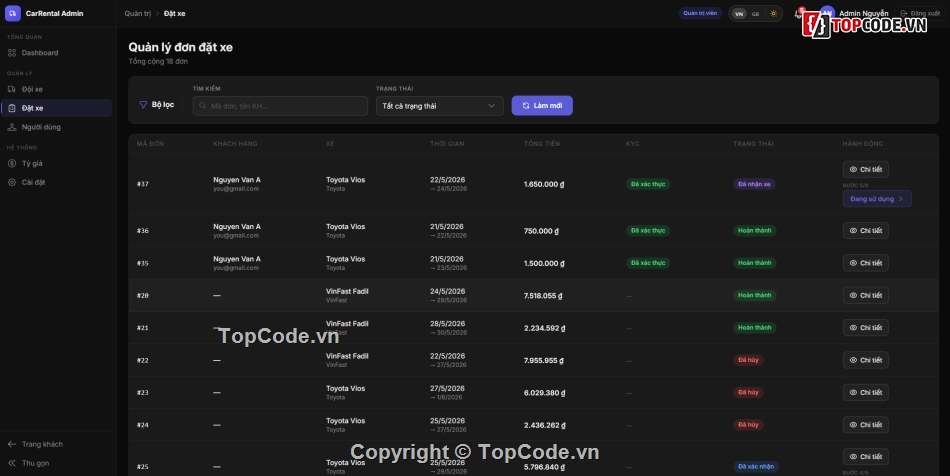950x476 pixels.
Task: Click the Làm mới refresh button
Action: point(542,105)
